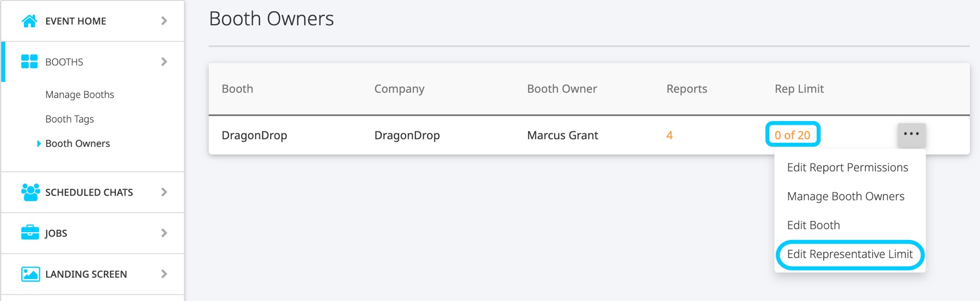Expand the Event Home chevron
Screen dimensions: 980x301
coord(164,21)
